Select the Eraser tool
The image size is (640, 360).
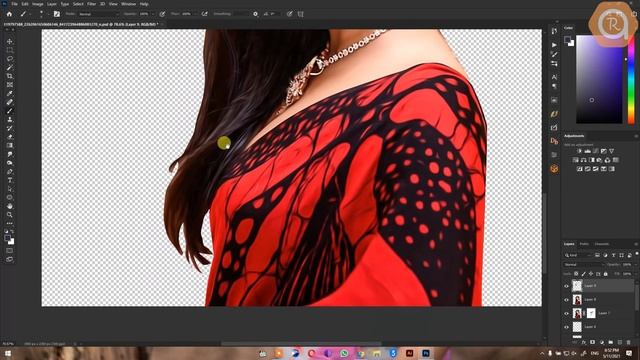tap(9, 137)
